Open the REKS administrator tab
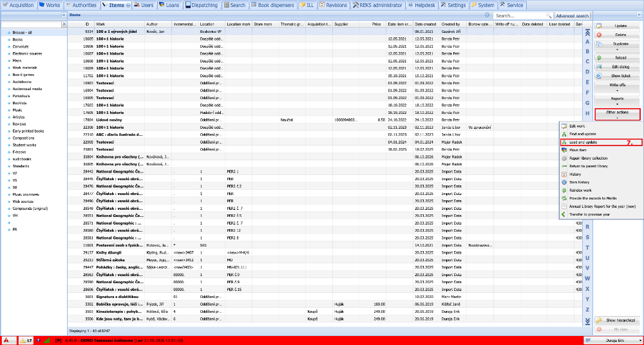 pos(378,5)
